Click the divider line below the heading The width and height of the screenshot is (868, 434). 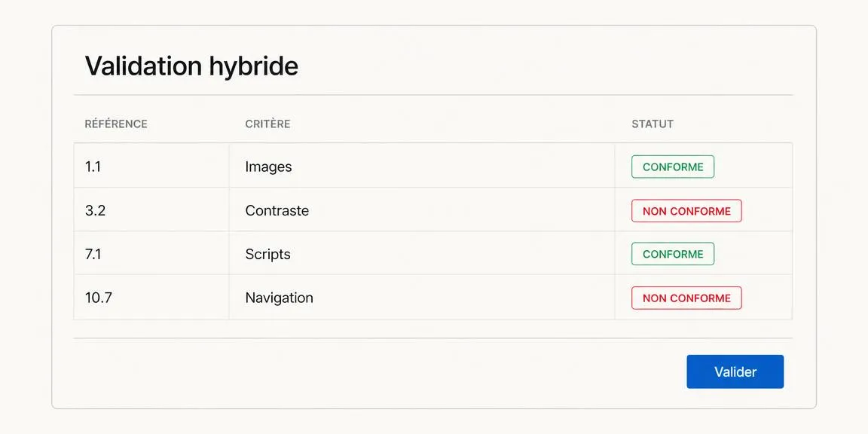433,95
